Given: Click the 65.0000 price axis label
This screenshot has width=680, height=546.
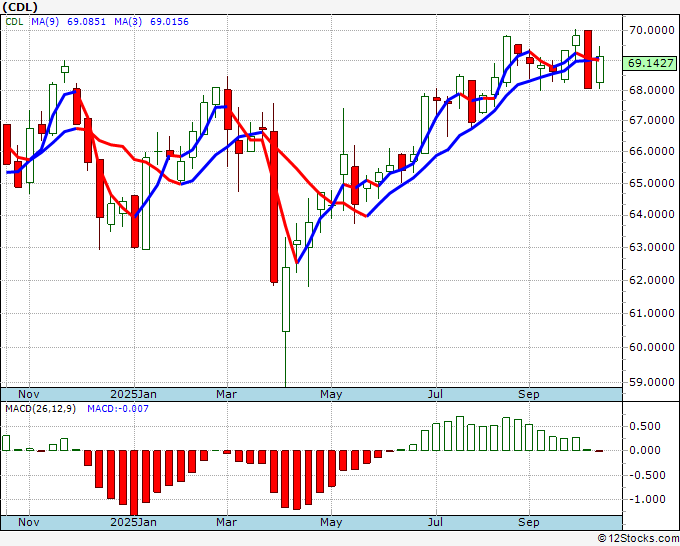Looking at the screenshot, I should coord(651,183).
